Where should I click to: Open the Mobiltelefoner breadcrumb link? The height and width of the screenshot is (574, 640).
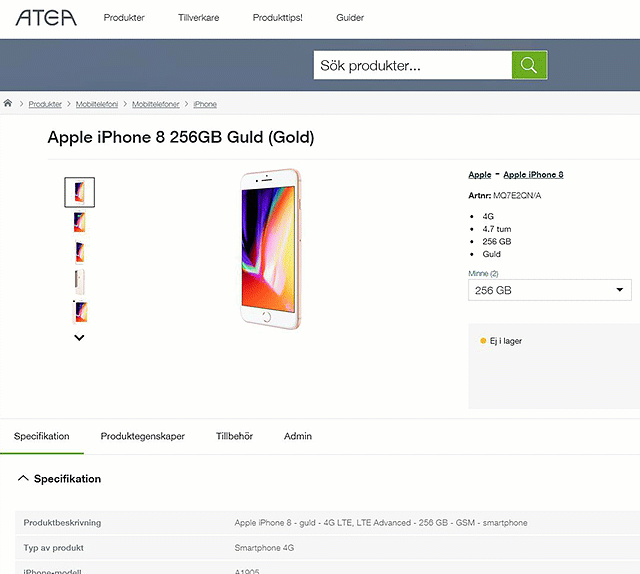coord(157,104)
